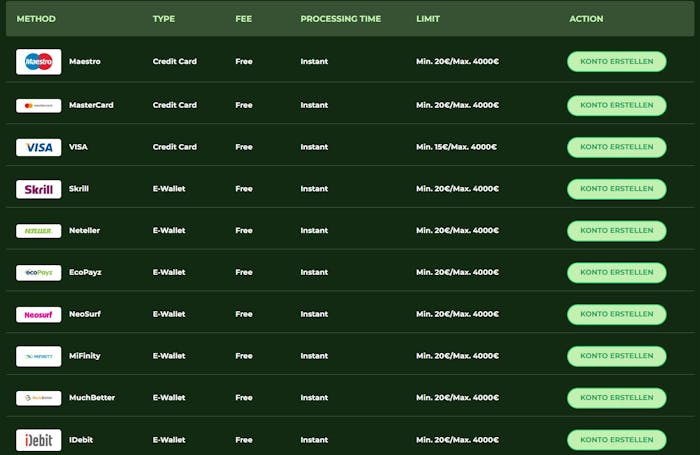Click Credit Card type in MasterCard row
This screenshot has height=455, width=700.
[x=175, y=105]
